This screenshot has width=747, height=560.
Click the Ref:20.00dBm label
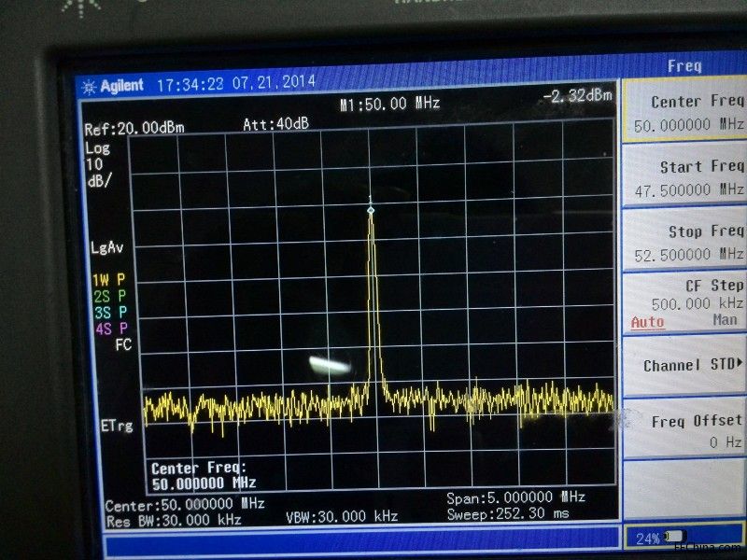click(x=134, y=128)
